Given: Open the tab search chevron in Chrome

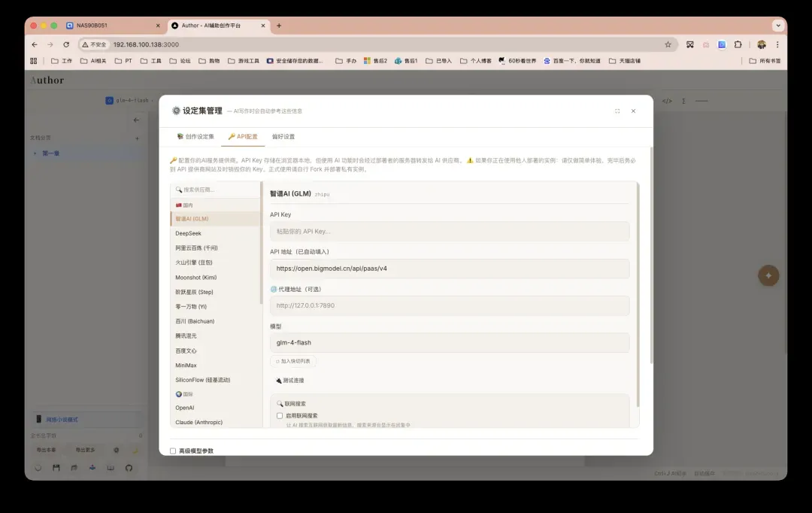Looking at the screenshot, I should [x=778, y=25].
